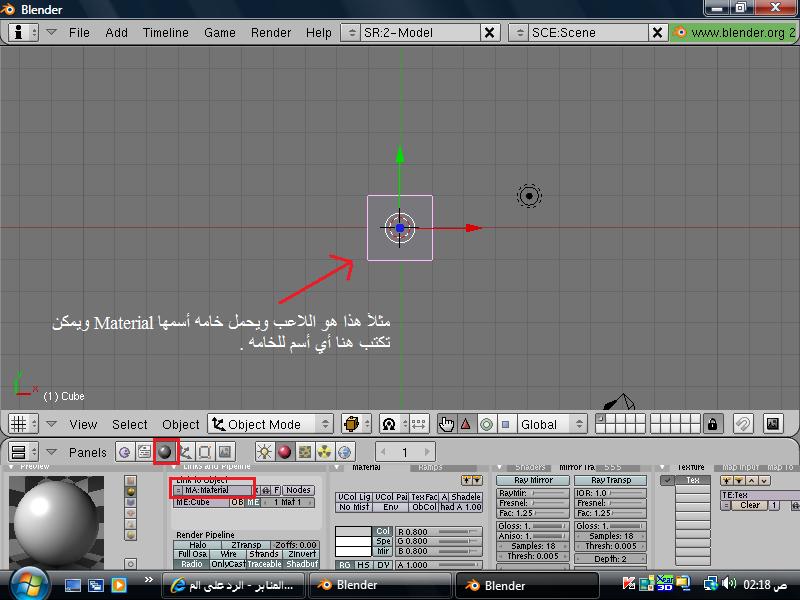Select the Material buttons red sphere icon

pos(284,452)
